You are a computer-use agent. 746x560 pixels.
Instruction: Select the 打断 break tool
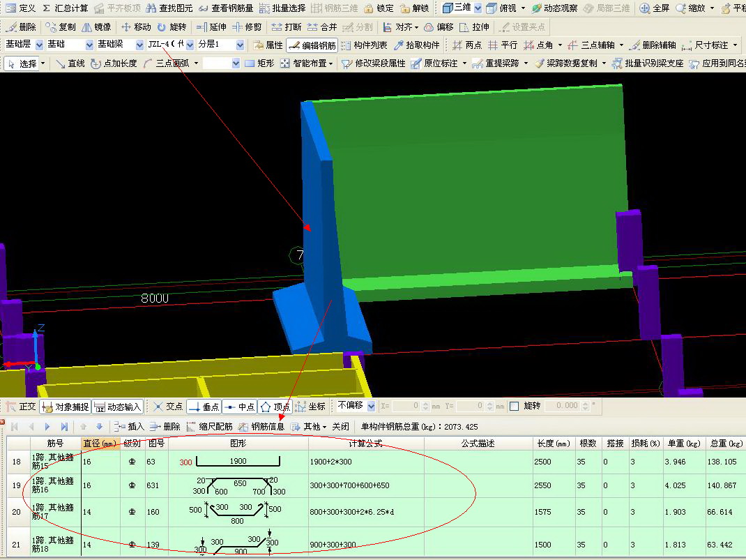pyautogui.click(x=287, y=27)
